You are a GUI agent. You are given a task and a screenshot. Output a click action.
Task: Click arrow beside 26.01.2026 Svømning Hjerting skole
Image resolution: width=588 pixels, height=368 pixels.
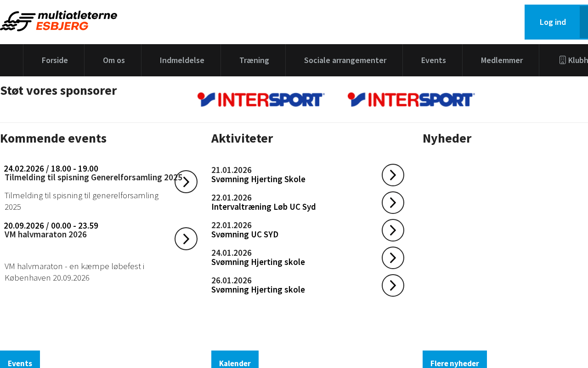393,286
